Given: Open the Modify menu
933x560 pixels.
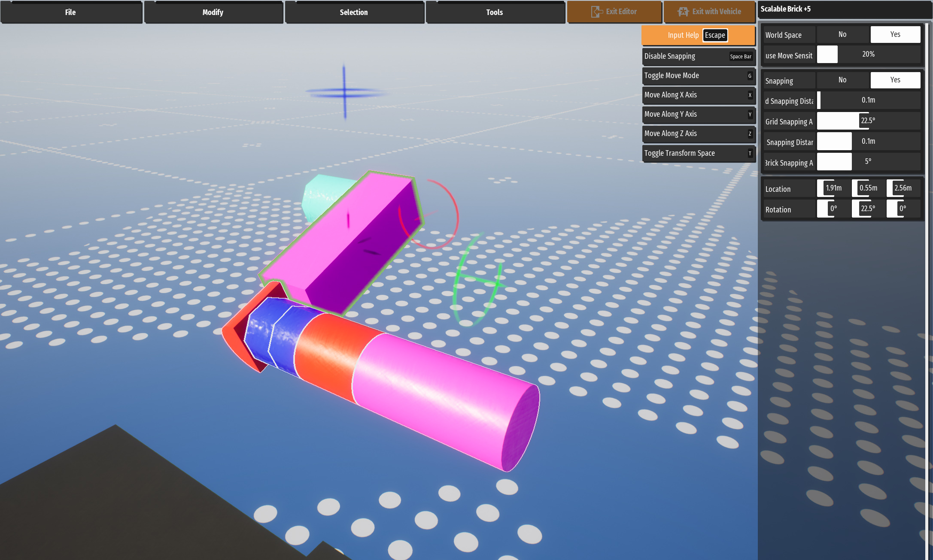Looking at the screenshot, I should click(213, 12).
